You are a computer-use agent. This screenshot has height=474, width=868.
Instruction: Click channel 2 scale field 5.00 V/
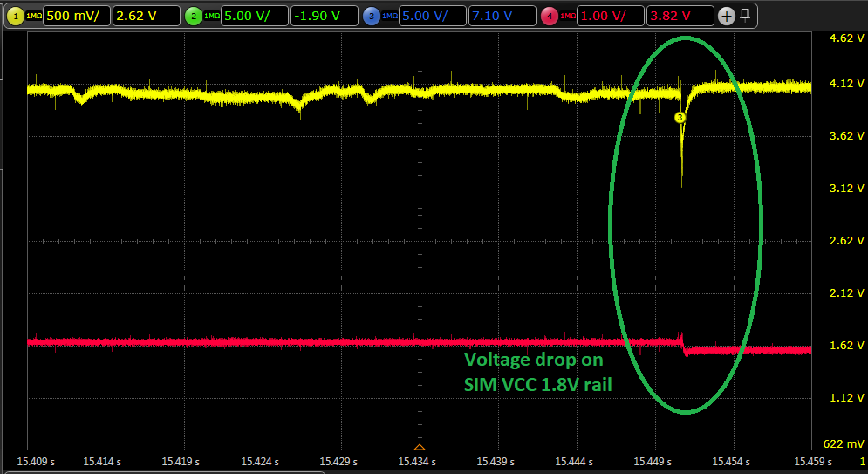255,16
